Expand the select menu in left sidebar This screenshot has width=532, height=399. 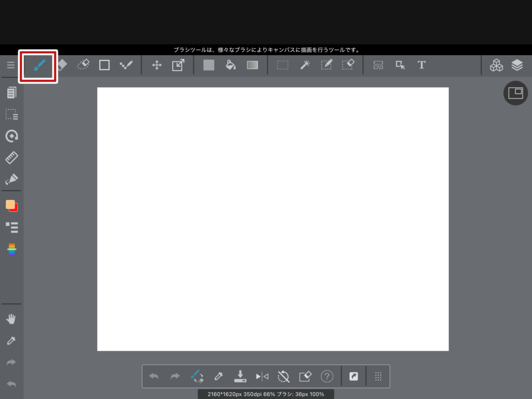point(11,114)
